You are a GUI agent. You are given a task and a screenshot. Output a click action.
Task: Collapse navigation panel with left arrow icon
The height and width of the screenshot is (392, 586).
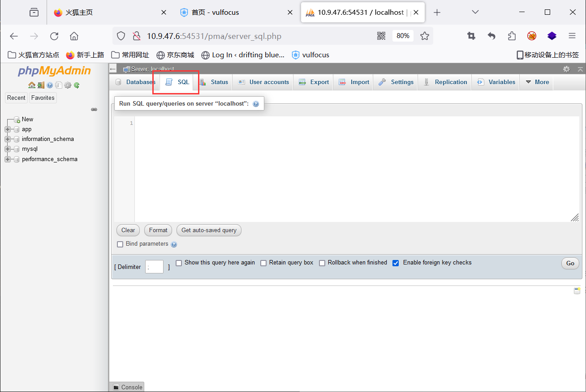113,69
